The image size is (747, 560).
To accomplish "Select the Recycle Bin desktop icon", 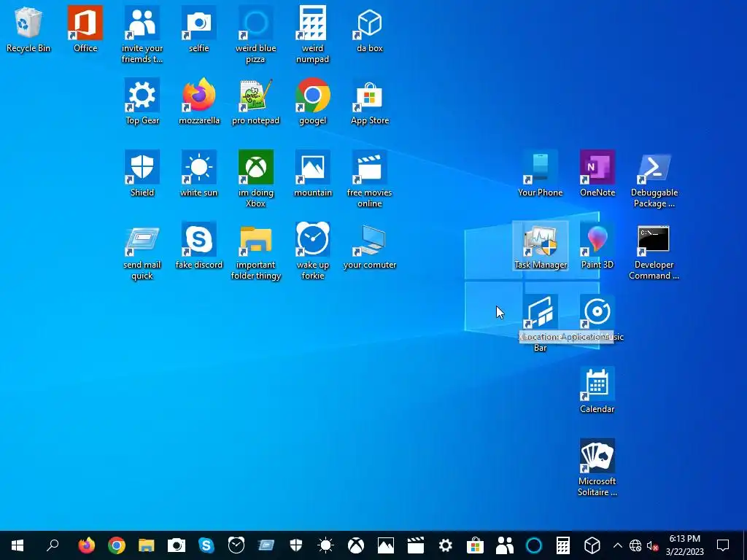I will (x=28, y=29).
